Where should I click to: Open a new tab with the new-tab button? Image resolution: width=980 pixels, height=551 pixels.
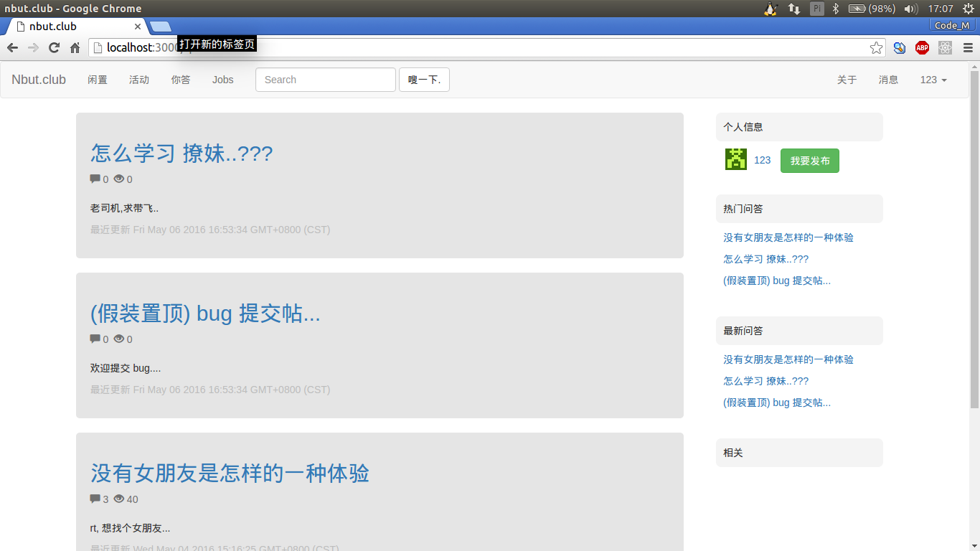[161, 27]
